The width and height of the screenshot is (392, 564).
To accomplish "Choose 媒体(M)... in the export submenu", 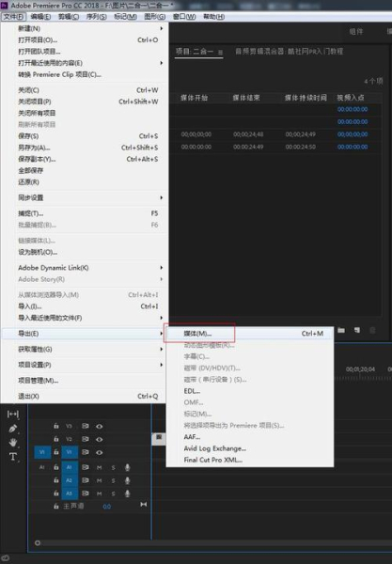I will click(250, 334).
